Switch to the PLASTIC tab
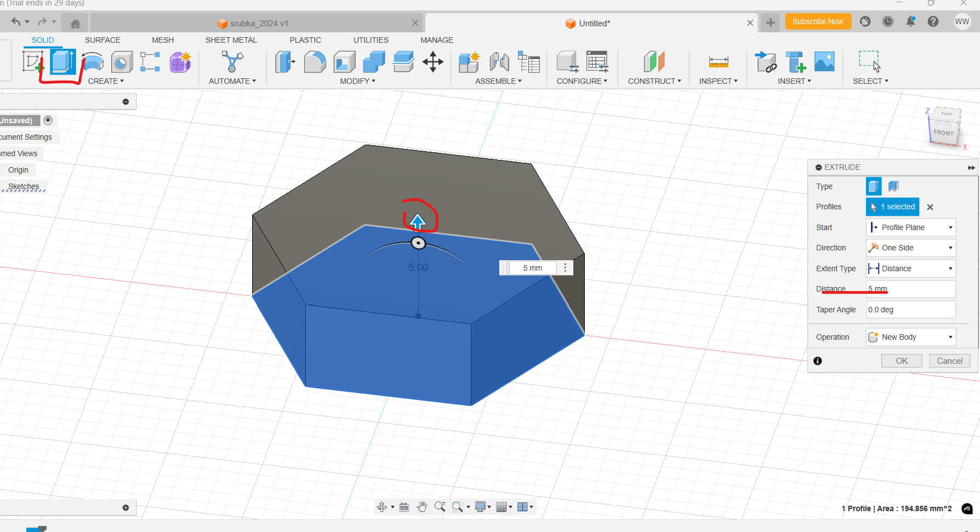The width and height of the screenshot is (980, 532). [305, 40]
